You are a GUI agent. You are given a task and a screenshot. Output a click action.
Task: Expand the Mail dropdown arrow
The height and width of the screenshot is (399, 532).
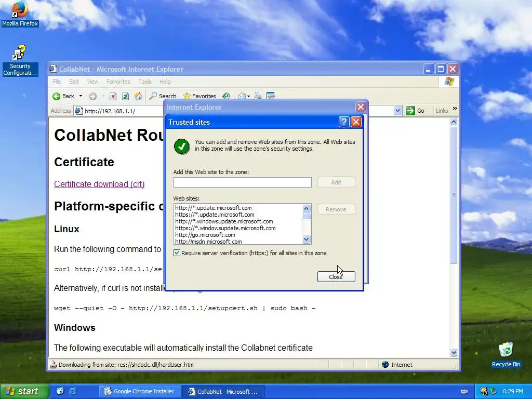[249, 96]
